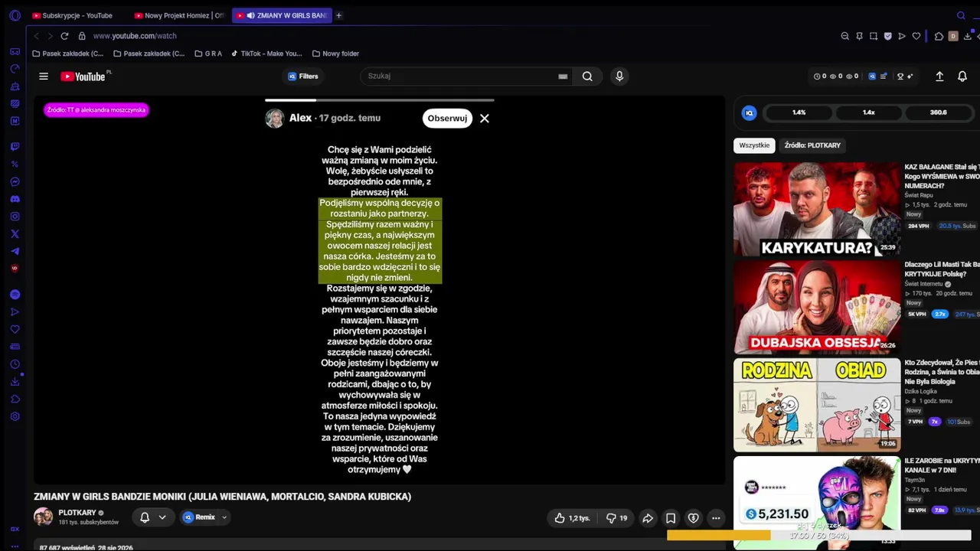Open Twitch from the browser sidebar

tap(15, 146)
